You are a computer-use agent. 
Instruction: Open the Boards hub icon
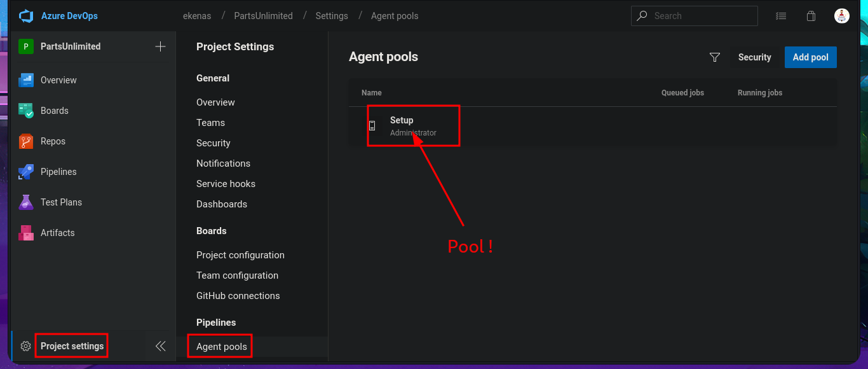[x=26, y=111]
